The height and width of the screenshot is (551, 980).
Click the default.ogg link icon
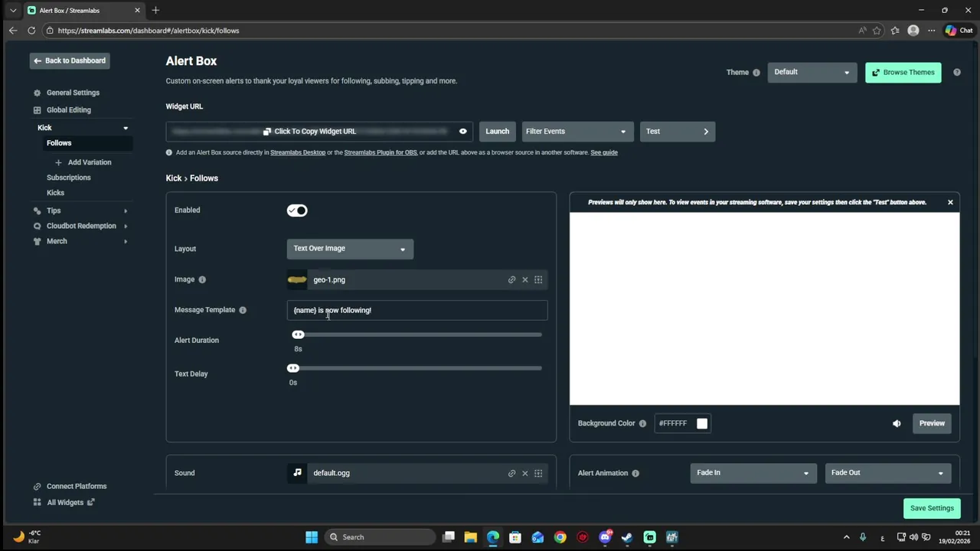point(511,473)
